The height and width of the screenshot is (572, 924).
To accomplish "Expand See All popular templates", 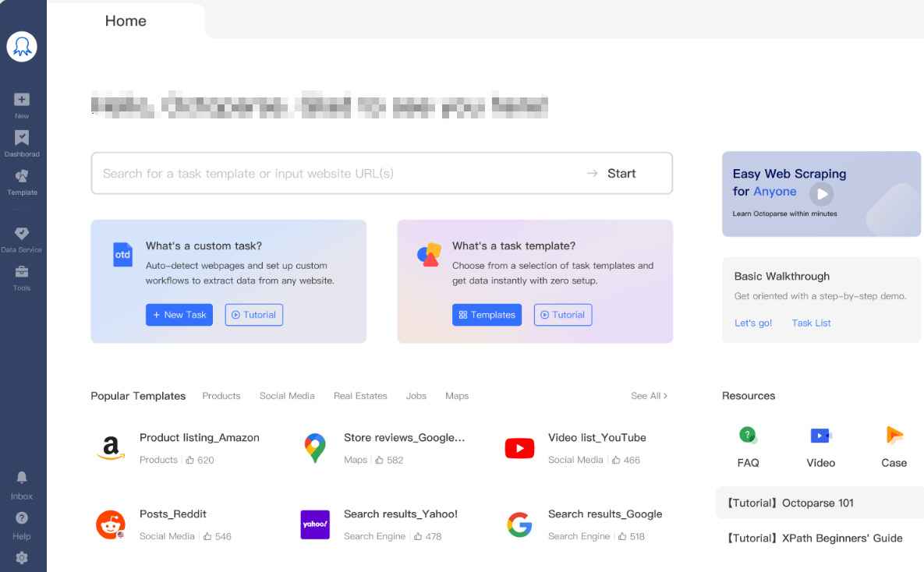I will [649, 396].
